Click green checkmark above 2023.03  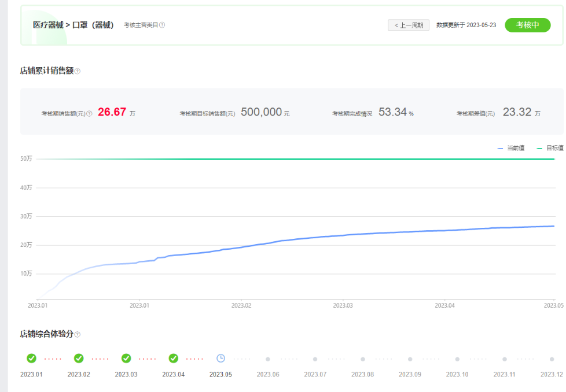pyautogui.click(x=126, y=358)
